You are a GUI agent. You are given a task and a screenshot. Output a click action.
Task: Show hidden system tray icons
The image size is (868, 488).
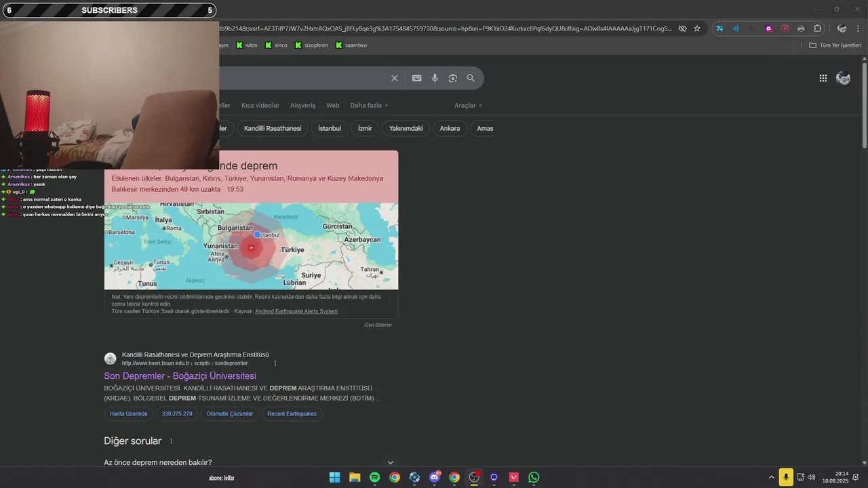pos(771,477)
